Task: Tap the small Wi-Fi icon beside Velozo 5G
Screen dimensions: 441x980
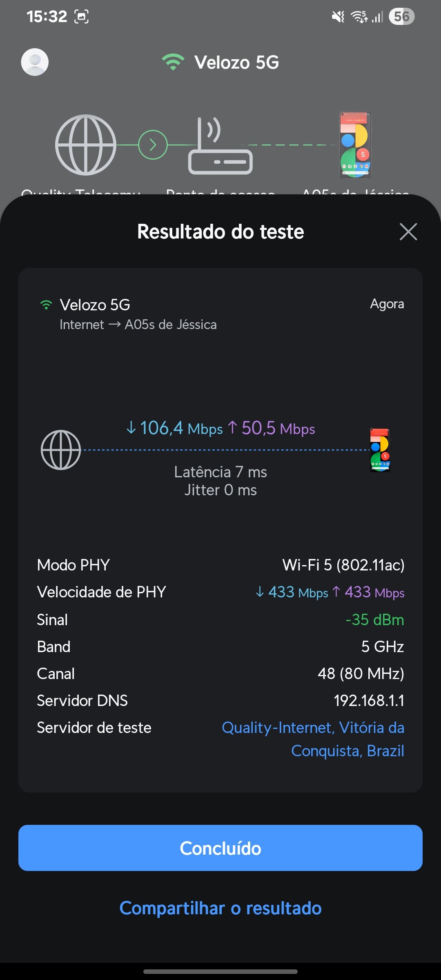Action: 46,305
